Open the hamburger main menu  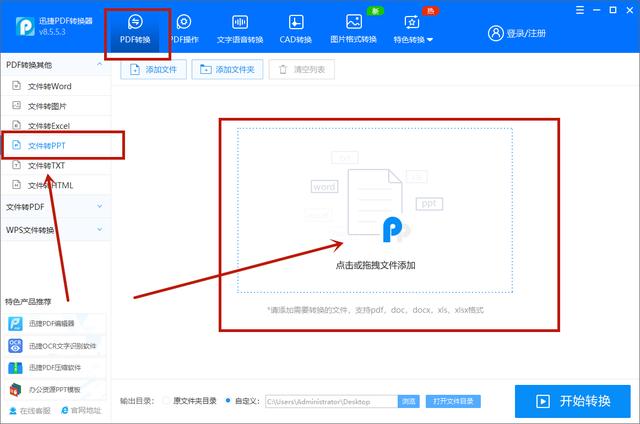coord(580,10)
